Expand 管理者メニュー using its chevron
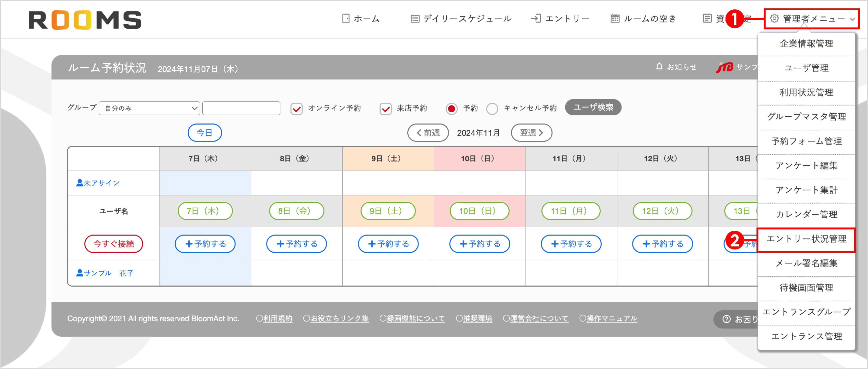Screen dimensions: 868x369 pos(851,19)
